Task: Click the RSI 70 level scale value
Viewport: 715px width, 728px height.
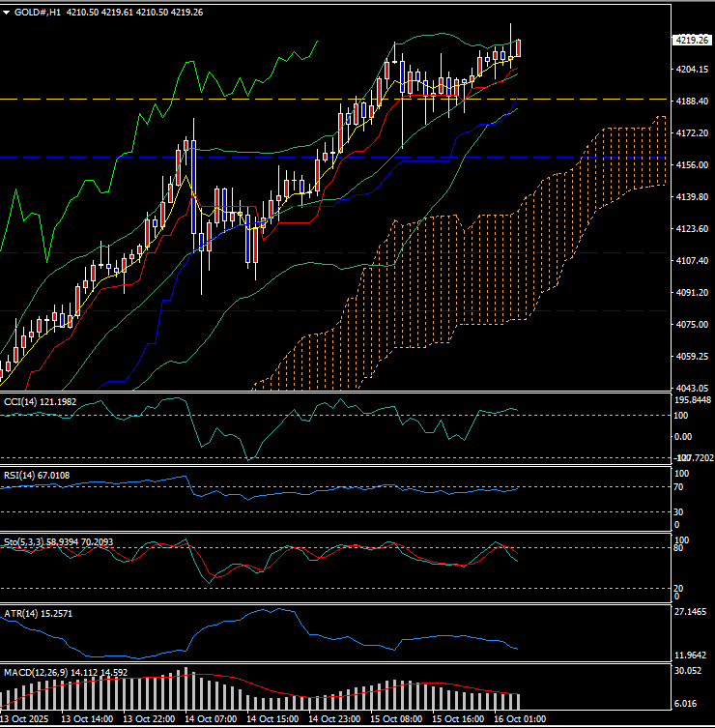Action: coord(680,488)
